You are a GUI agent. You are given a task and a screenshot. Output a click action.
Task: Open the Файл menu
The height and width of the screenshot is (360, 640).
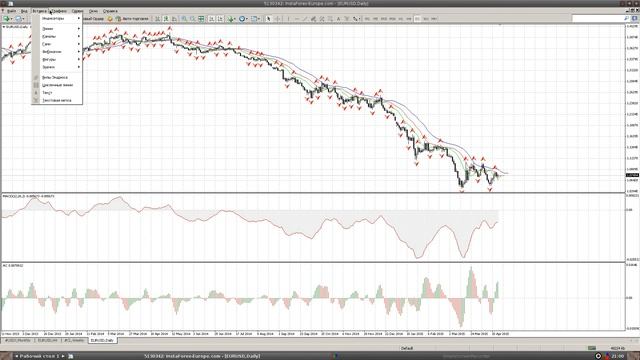coord(11,11)
